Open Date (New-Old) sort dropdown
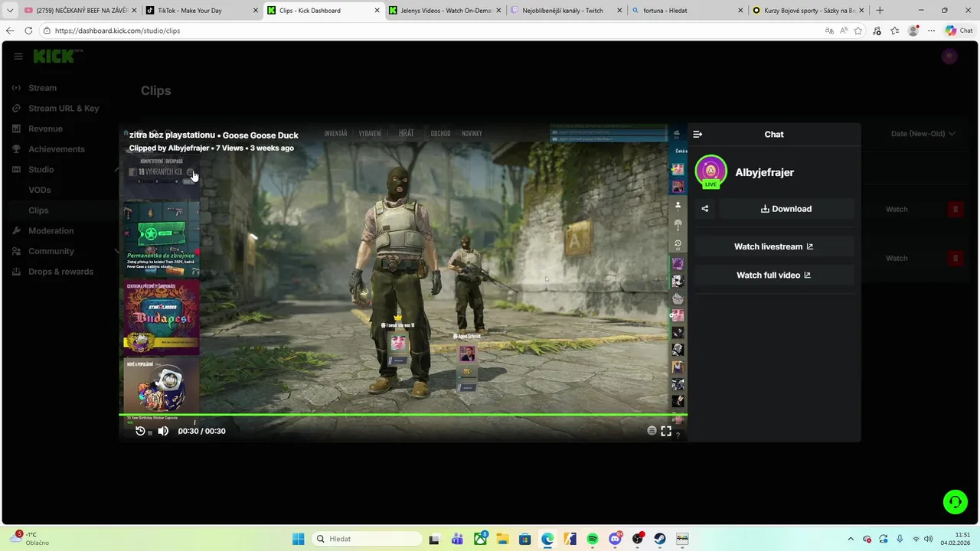This screenshot has width=980, height=551. 923,134
